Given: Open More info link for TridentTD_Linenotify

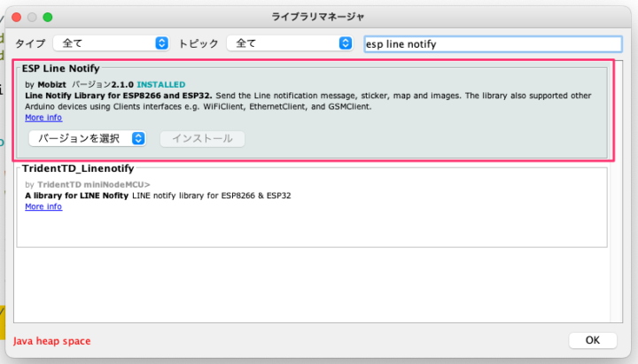Looking at the screenshot, I should 43,206.
